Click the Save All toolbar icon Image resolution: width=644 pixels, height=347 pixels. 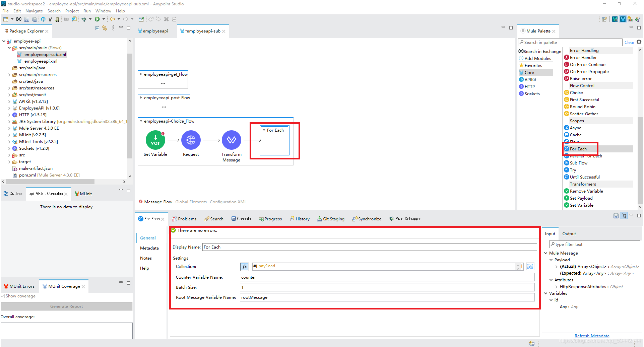[x=34, y=19]
